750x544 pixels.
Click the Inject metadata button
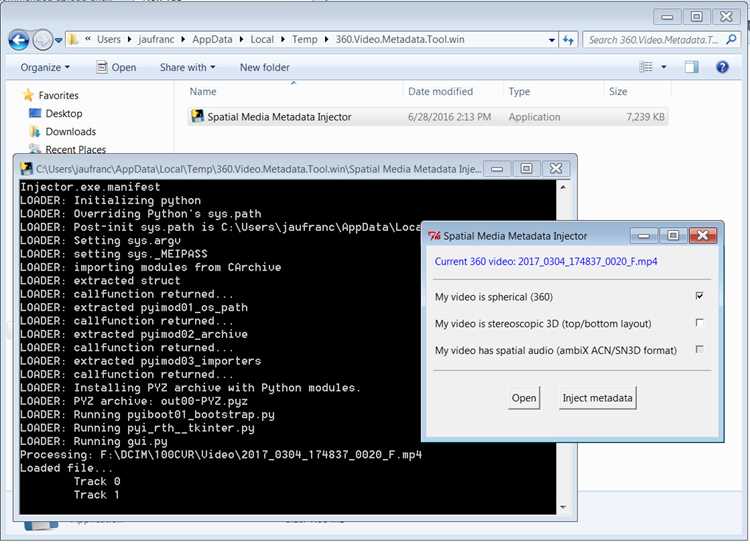coord(597,398)
